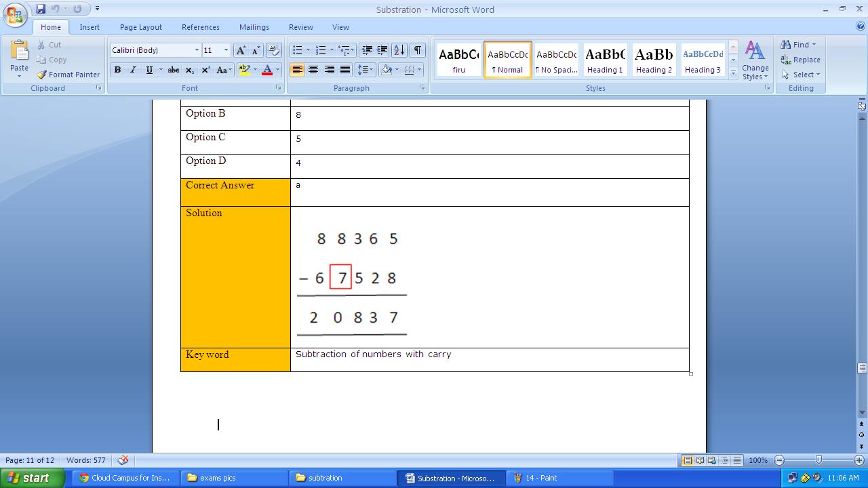Image resolution: width=868 pixels, height=488 pixels.
Task: Open the Find tool
Action: pyautogui.click(x=799, y=45)
